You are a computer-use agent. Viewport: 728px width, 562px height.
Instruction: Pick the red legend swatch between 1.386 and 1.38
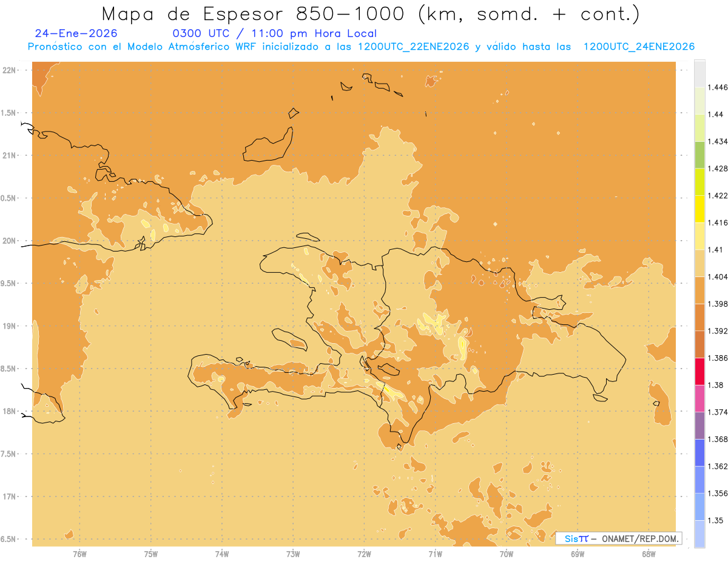pyautogui.click(x=699, y=371)
